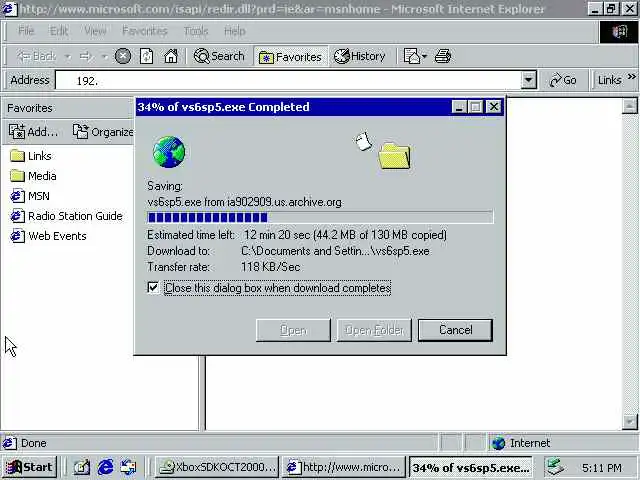This screenshot has width=640, height=480.
Task: Click the Internet zone globe icon in status bar
Action: tap(498, 443)
